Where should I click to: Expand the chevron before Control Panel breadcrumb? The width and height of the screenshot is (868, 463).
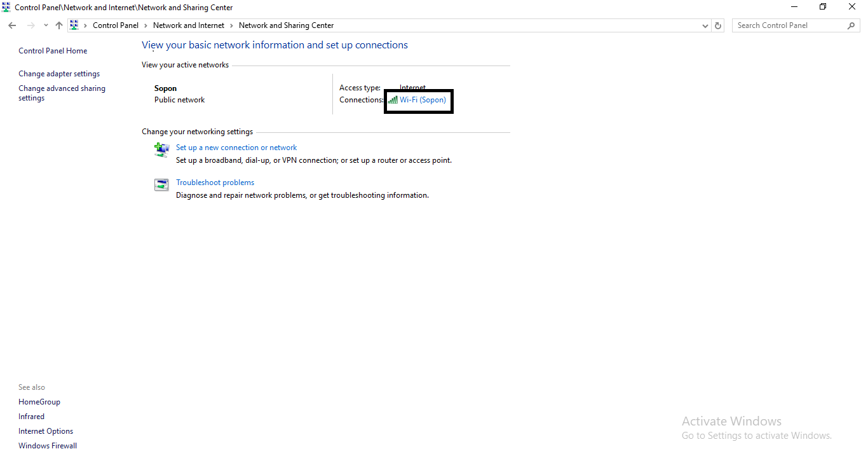click(x=86, y=25)
